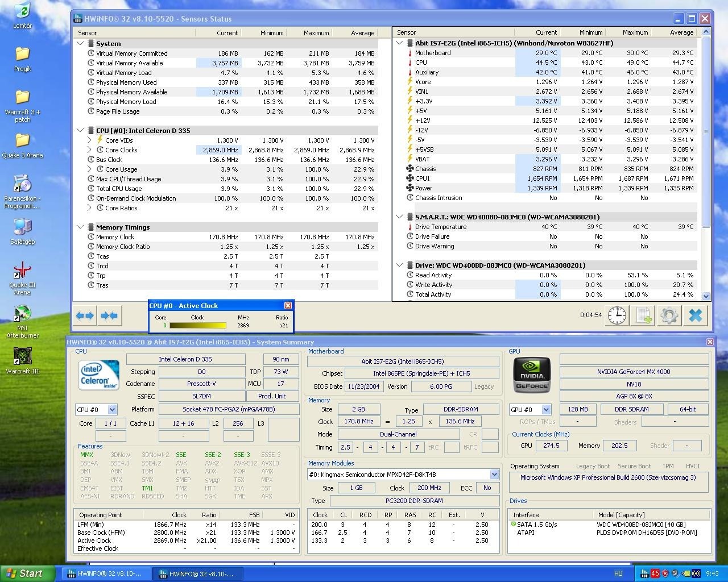Click the expand columns arrows button

pyautogui.click(x=85, y=315)
